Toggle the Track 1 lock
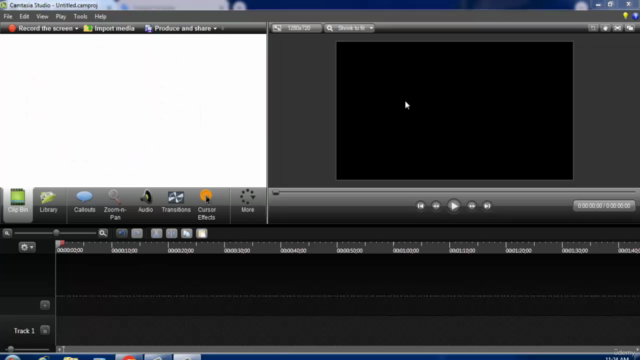Viewport: 640px width, 360px height. 45,330
